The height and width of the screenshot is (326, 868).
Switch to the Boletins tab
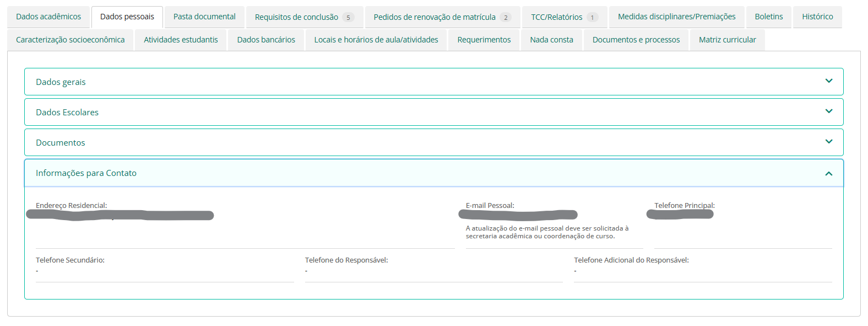click(768, 17)
